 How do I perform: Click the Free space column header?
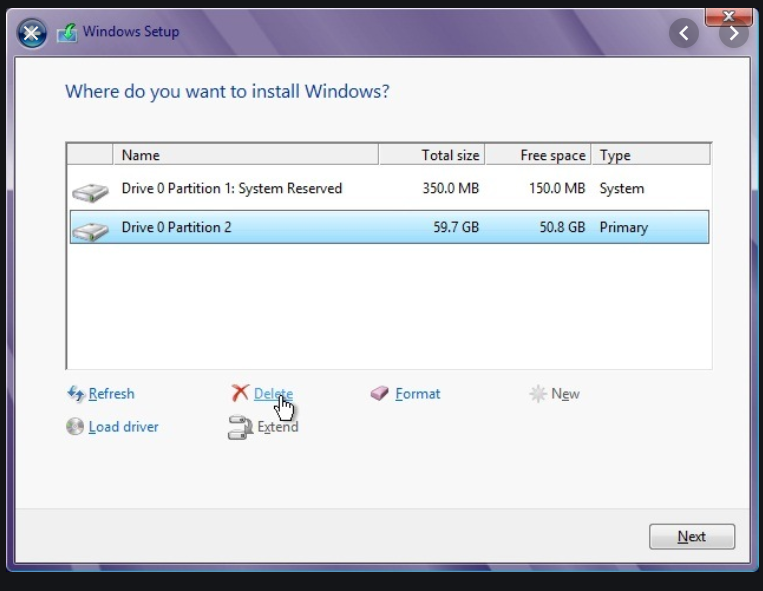click(538, 155)
